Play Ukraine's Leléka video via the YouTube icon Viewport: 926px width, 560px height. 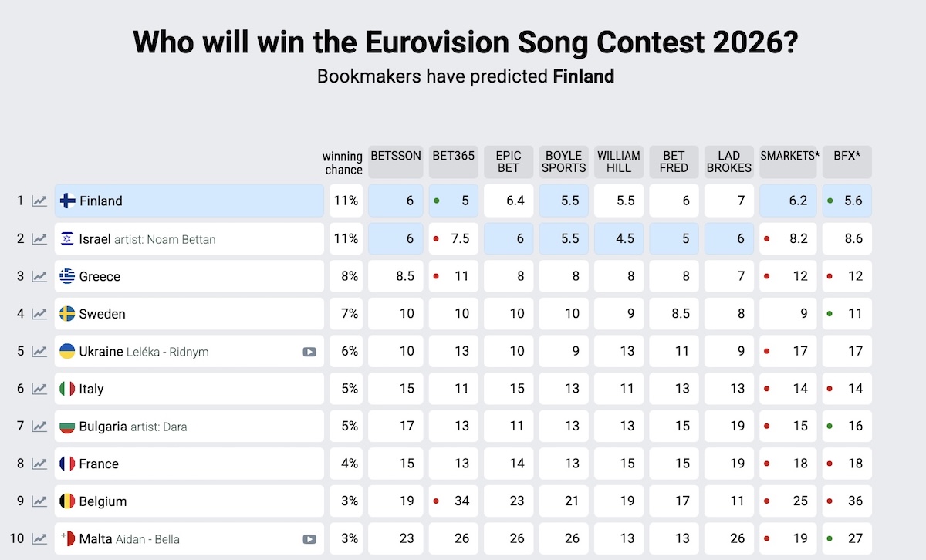pos(309,352)
